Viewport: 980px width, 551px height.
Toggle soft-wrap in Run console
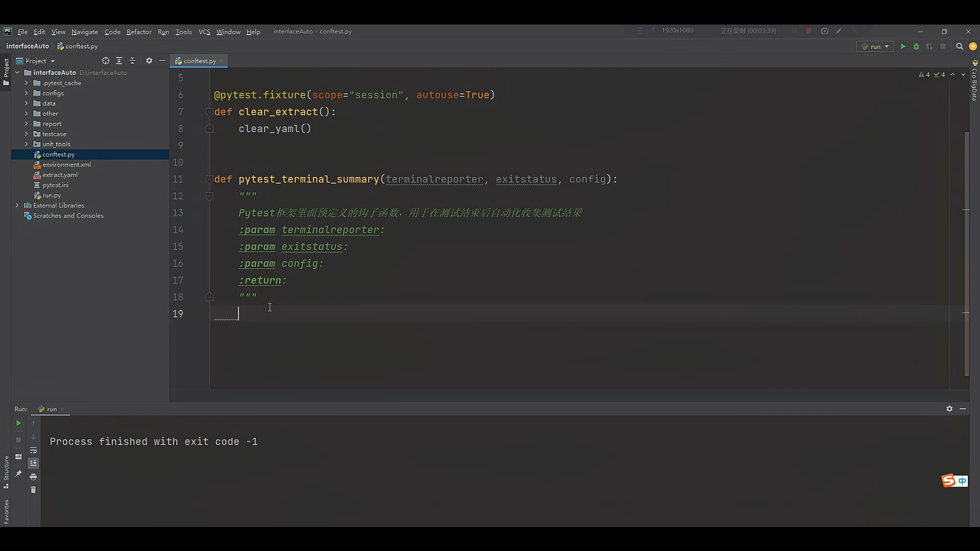33,450
